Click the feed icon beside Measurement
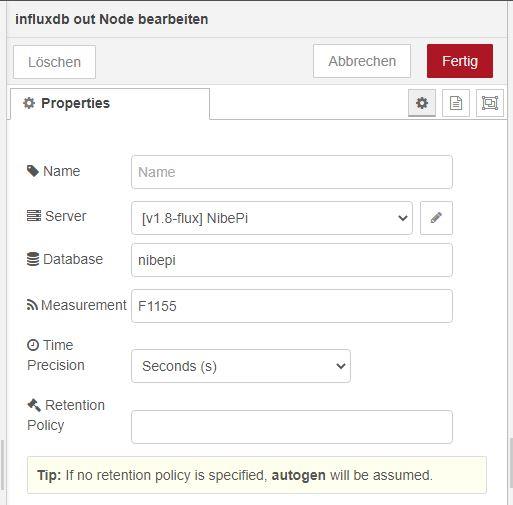Viewport: 513px width, 505px height. point(32,305)
